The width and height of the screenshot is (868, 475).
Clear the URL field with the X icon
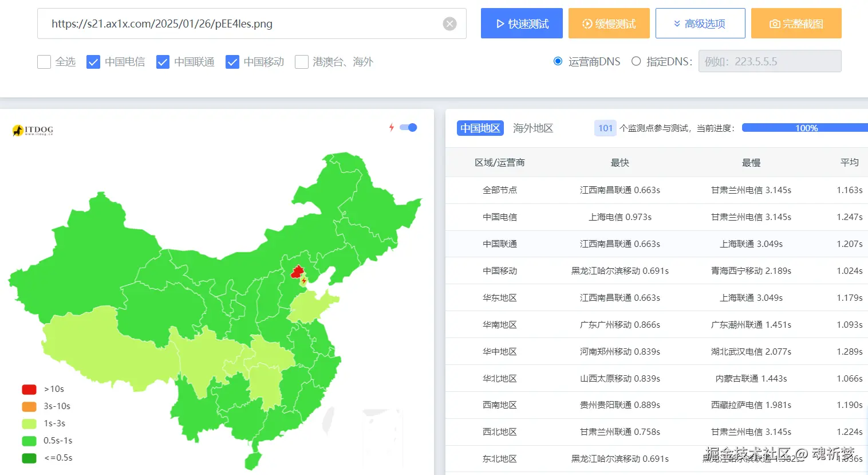pyautogui.click(x=450, y=23)
